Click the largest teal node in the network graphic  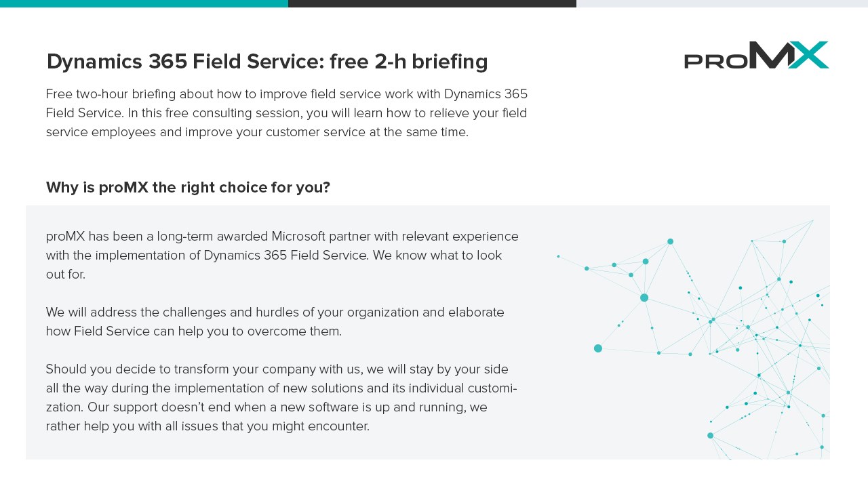click(644, 298)
